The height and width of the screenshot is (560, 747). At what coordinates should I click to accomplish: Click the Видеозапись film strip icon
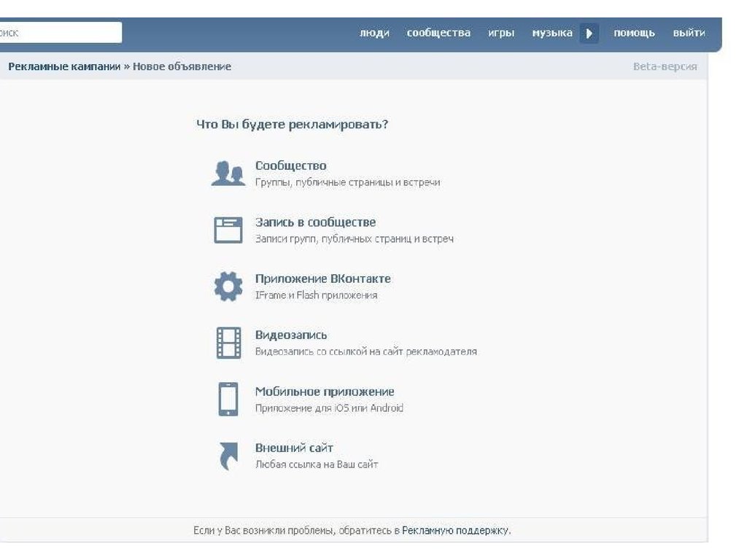tap(228, 343)
